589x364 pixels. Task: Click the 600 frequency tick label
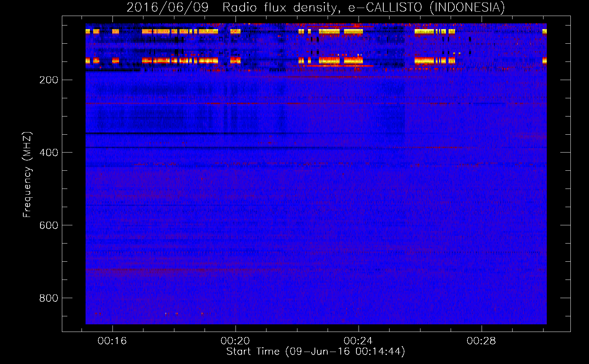point(49,226)
